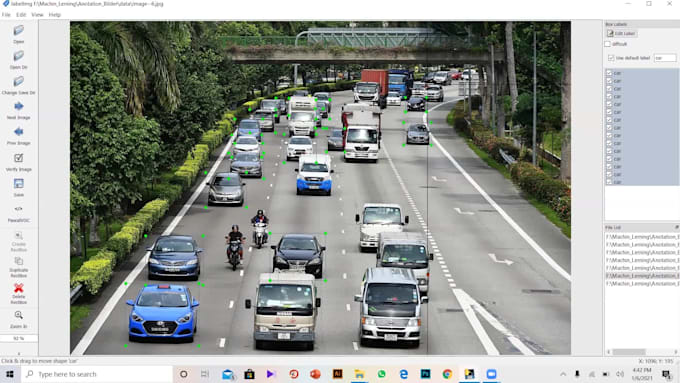Select the first file path in File List
Screen dimensions: 680x383
pos(642,237)
